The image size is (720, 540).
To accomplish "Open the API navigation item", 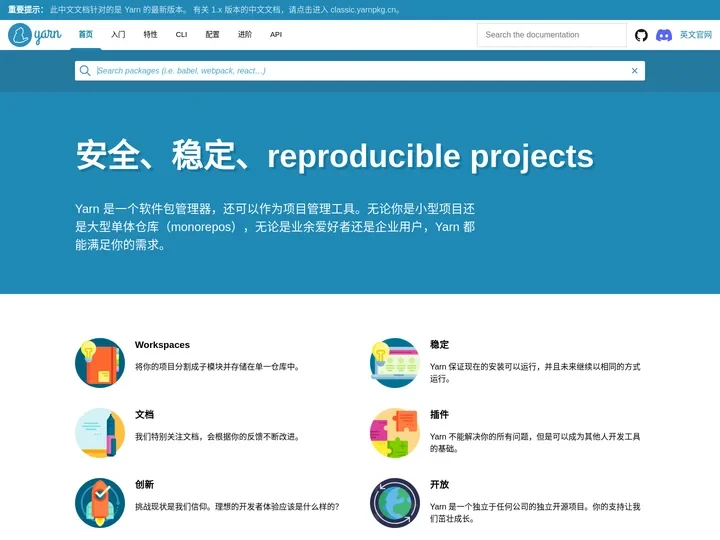I will pos(276,34).
